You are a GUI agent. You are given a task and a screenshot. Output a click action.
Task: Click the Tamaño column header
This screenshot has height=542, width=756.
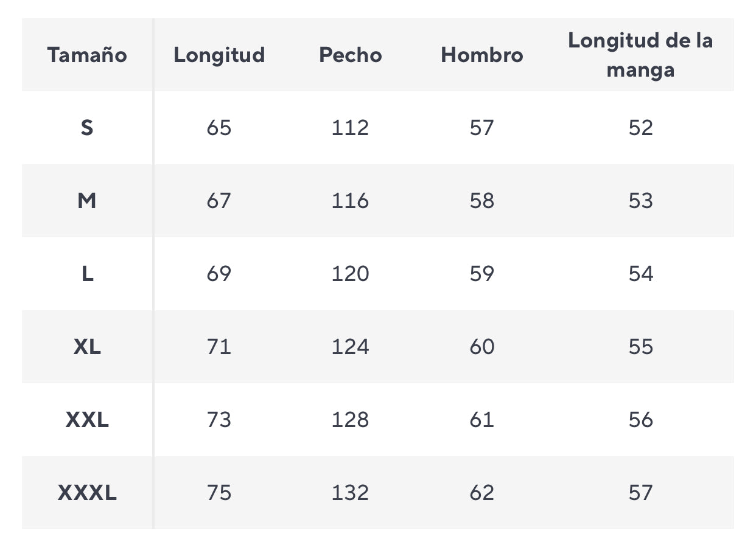[87, 55]
